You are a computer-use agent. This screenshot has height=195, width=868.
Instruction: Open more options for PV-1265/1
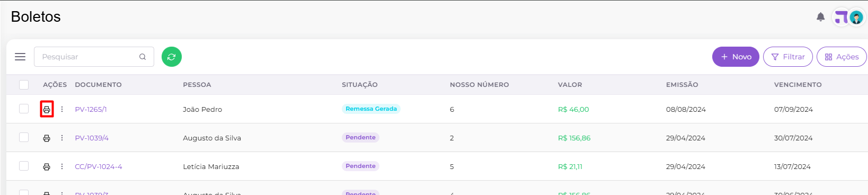(62, 109)
